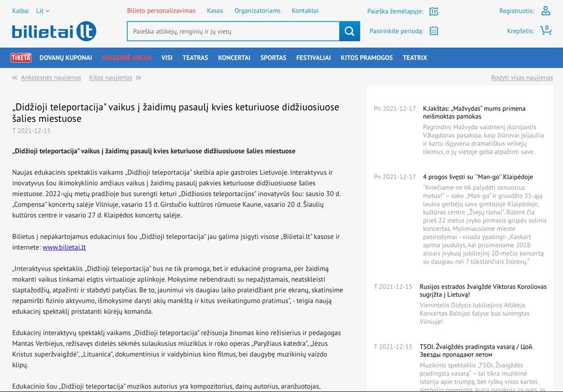Open TEATRIX category
This screenshot has width=563, height=392.
click(415, 58)
